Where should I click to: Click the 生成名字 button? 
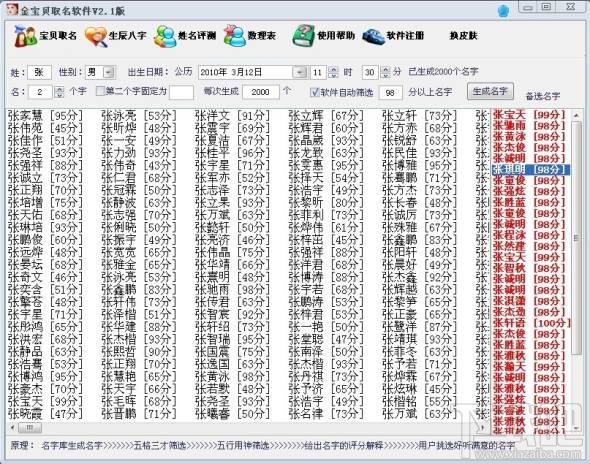pyautogui.click(x=490, y=91)
